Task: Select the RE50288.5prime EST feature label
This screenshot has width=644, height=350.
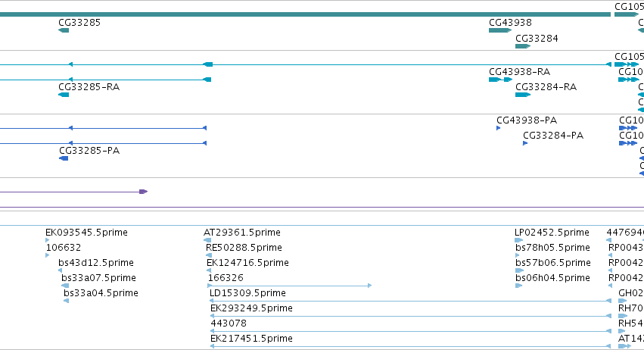Action: click(244, 248)
